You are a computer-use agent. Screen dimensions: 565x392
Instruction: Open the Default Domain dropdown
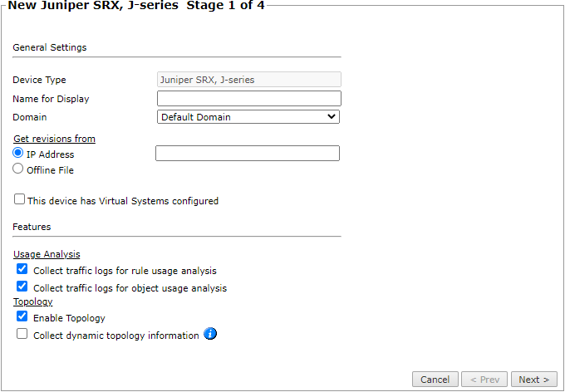[x=248, y=117]
